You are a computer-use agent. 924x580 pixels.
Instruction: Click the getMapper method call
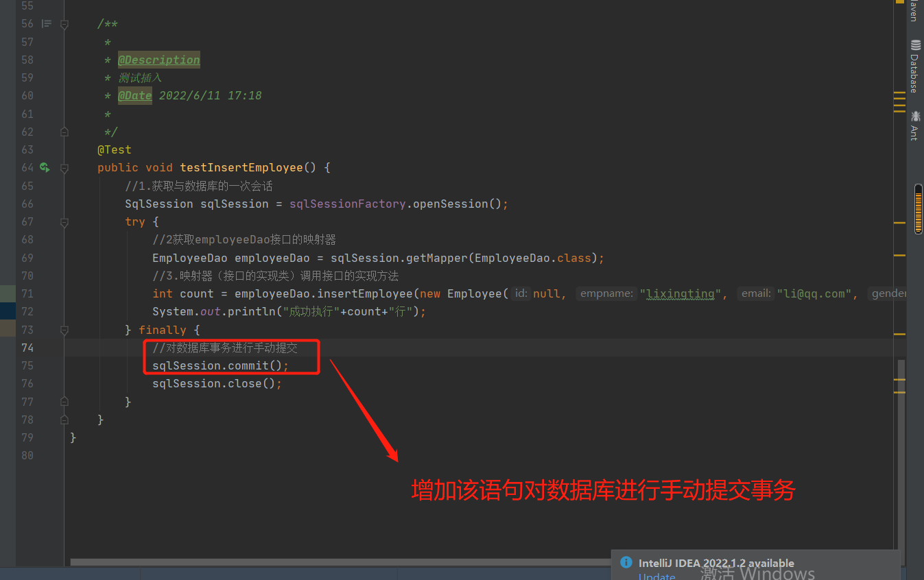tap(437, 258)
